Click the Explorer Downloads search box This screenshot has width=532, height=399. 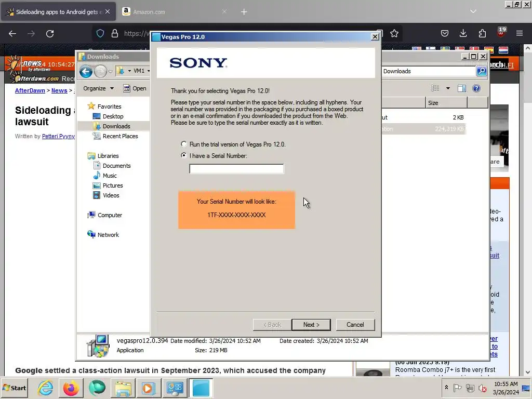pyautogui.click(x=429, y=71)
